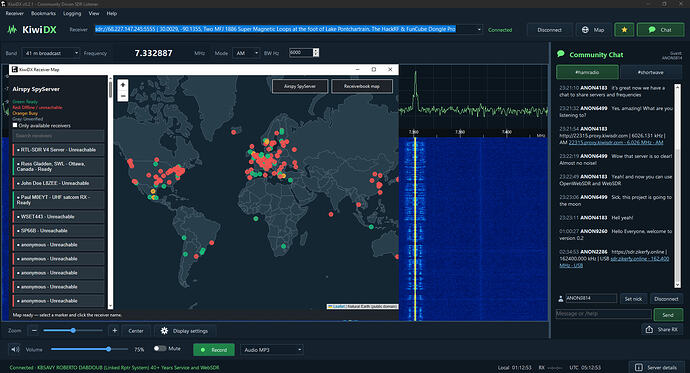This screenshot has height=373, width=690.
Task: Select Ross Gladden SWL Ottawa receiver
Action: point(59,166)
